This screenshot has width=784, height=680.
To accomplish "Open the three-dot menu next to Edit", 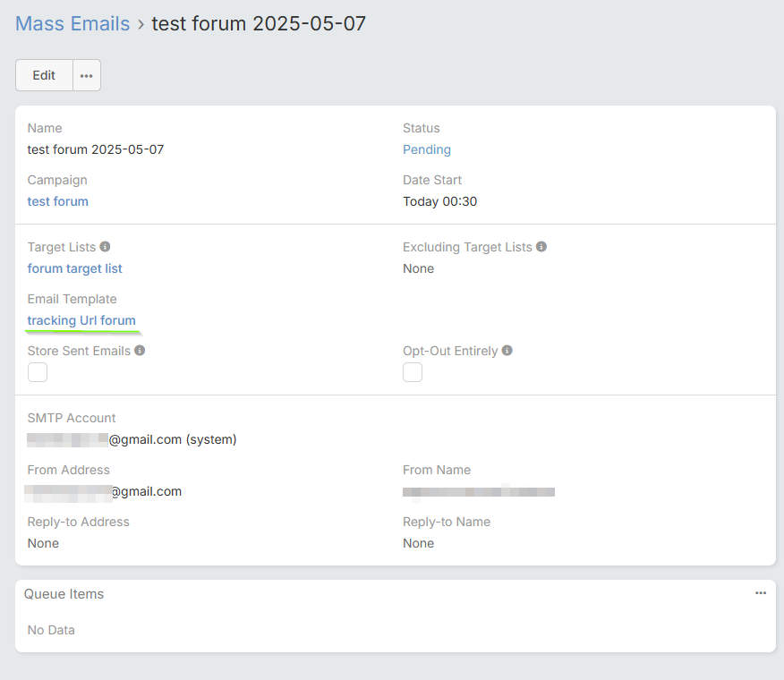I will (87, 76).
